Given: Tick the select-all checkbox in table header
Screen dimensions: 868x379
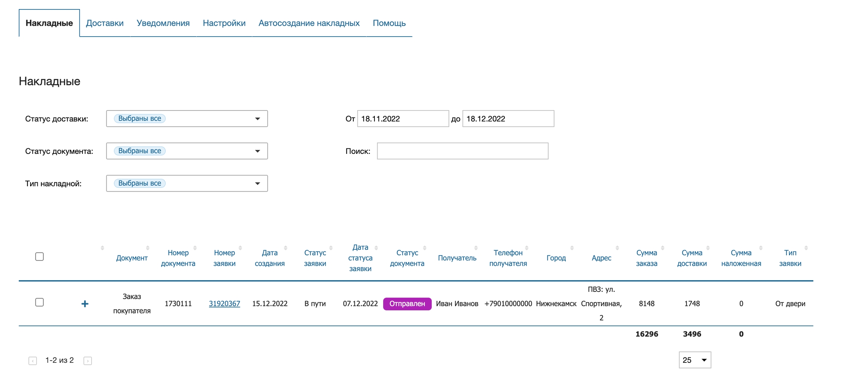Looking at the screenshot, I should (40, 257).
